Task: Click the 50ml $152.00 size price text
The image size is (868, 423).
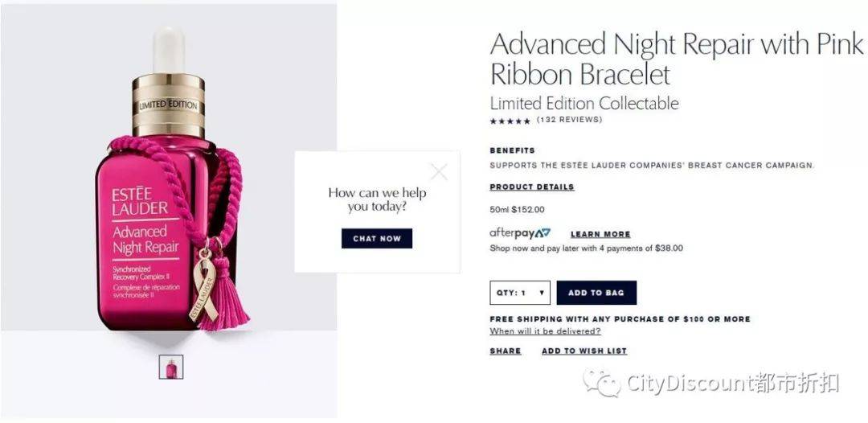Action: tap(517, 210)
